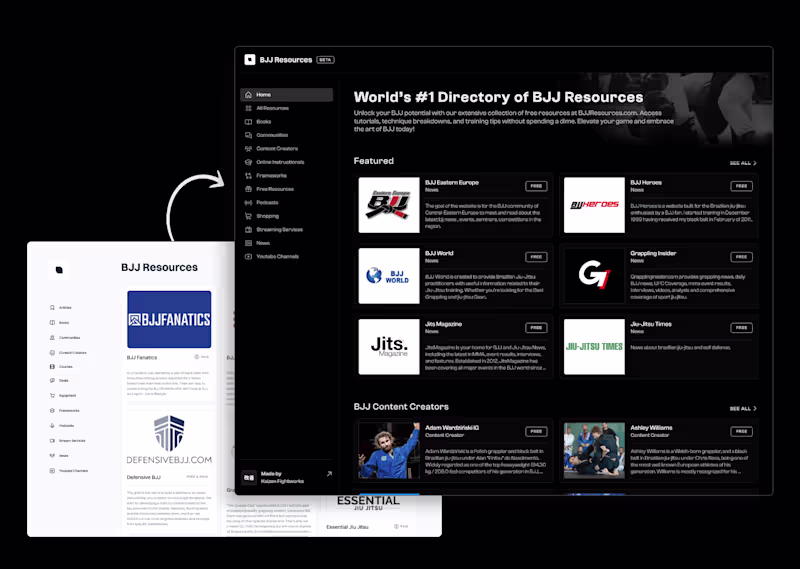Click the Communities icon in white window sidebar
The image size is (800, 569).
tap(52, 338)
